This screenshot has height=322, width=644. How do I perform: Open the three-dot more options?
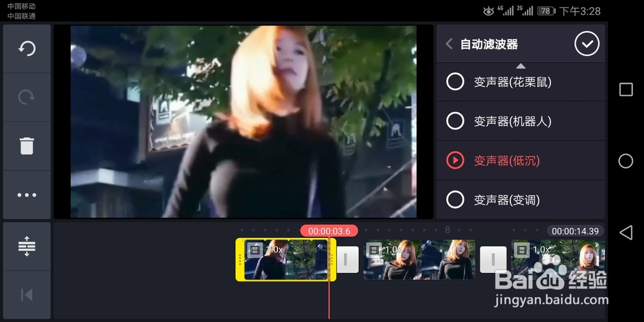tap(26, 195)
